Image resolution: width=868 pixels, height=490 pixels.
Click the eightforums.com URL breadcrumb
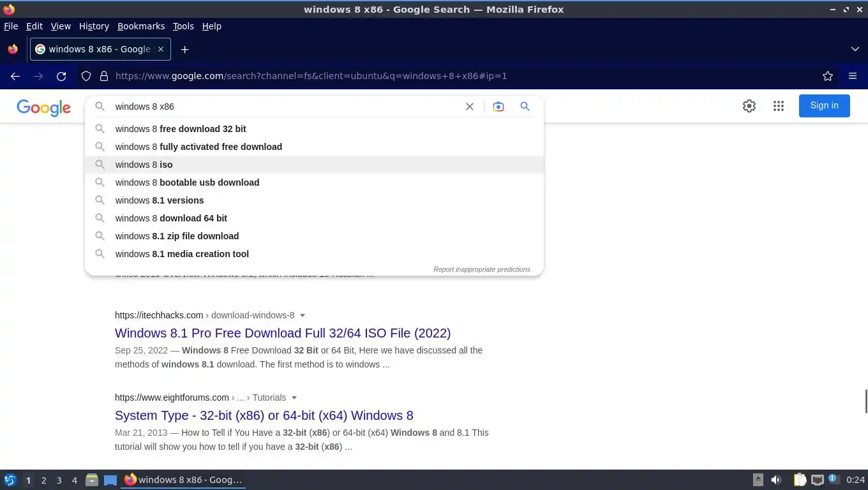coord(200,397)
